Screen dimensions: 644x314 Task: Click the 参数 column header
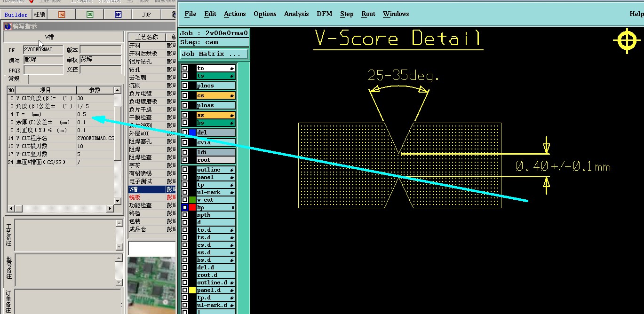(x=95, y=90)
